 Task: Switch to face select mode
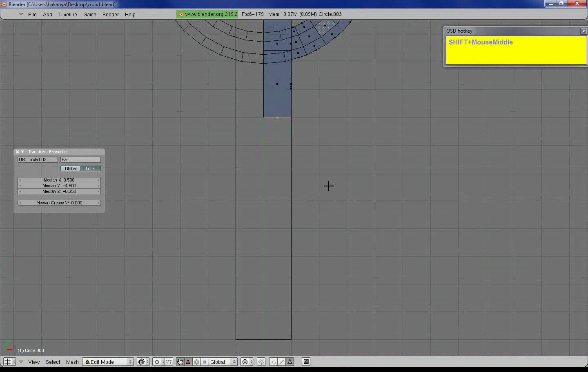(290, 362)
